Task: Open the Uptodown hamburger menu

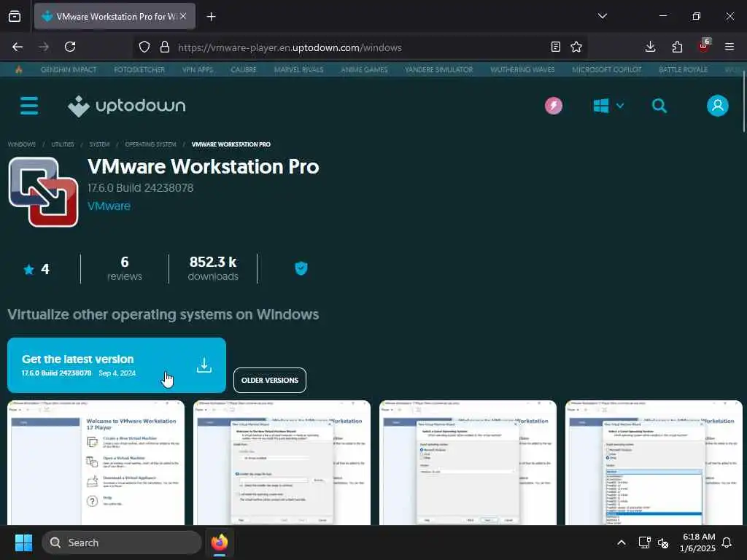Action: [x=29, y=106]
